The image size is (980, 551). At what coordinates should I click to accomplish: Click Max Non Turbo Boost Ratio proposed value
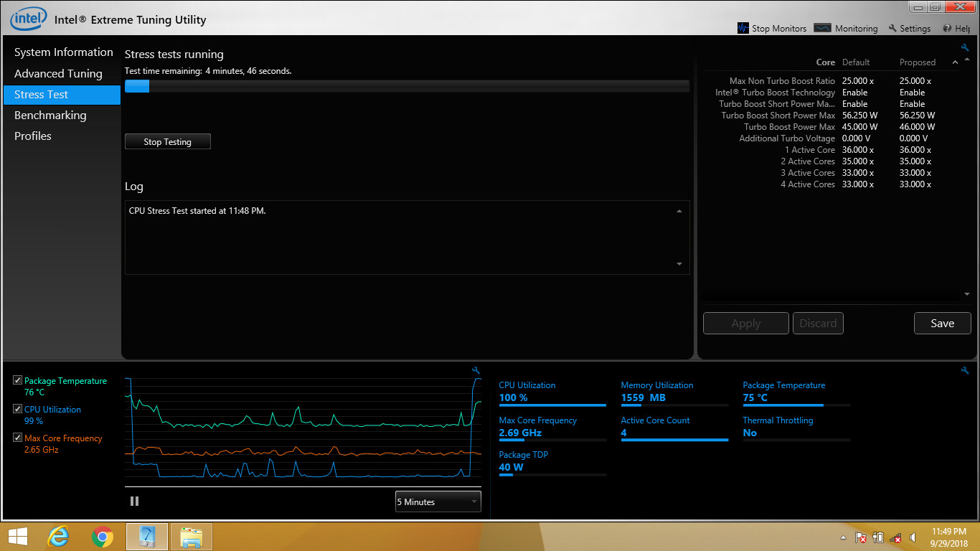click(x=915, y=81)
